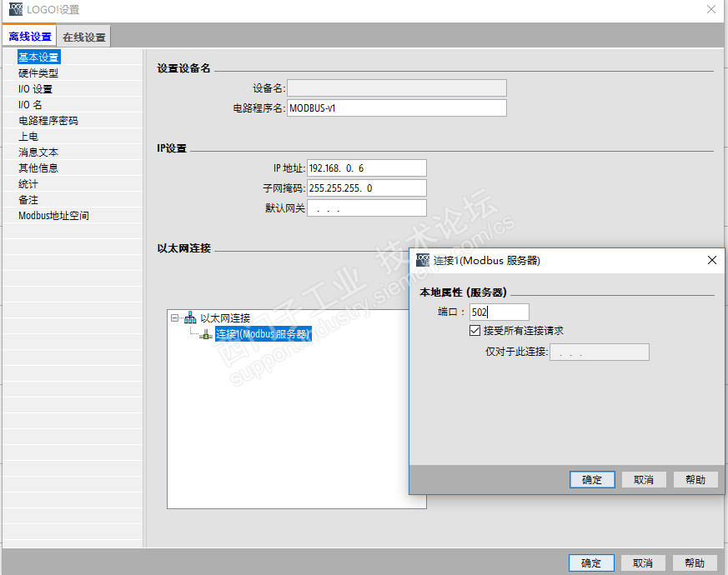Open the I/O 名 page

[30, 105]
